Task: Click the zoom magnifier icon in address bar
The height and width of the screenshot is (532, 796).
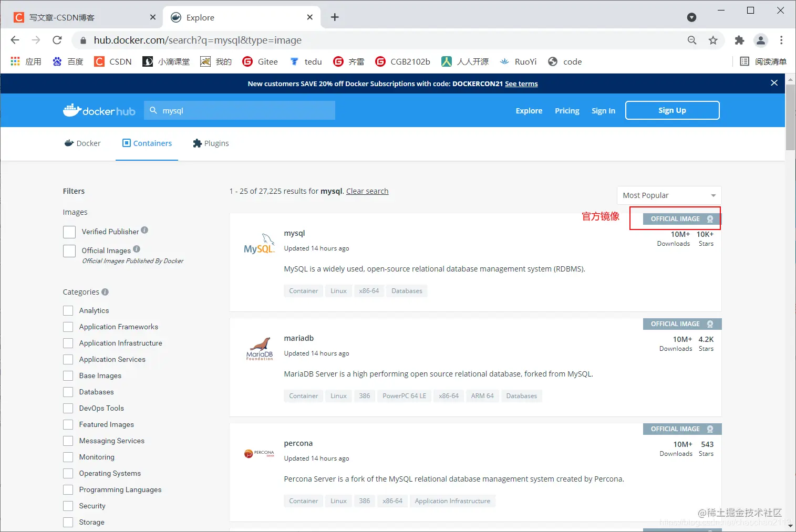Action: pos(692,40)
